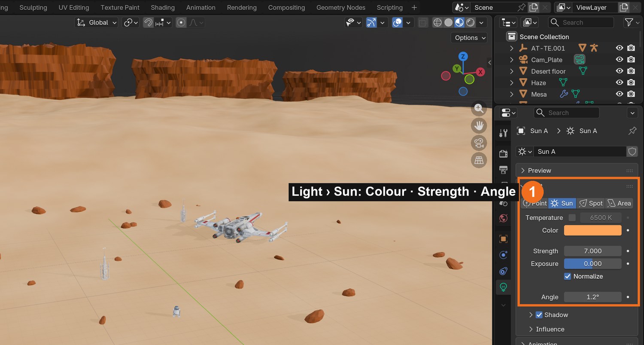Enable the Temperature checkbox

pos(572,218)
